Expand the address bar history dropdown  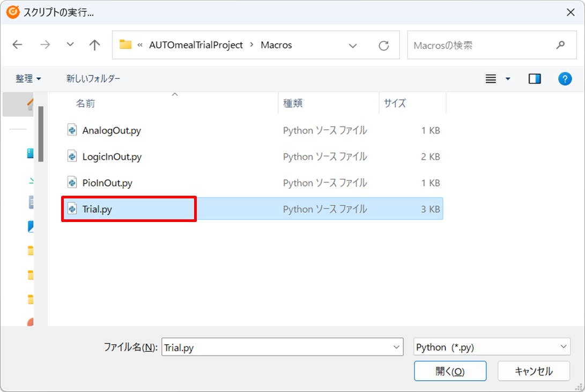click(x=353, y=46)
